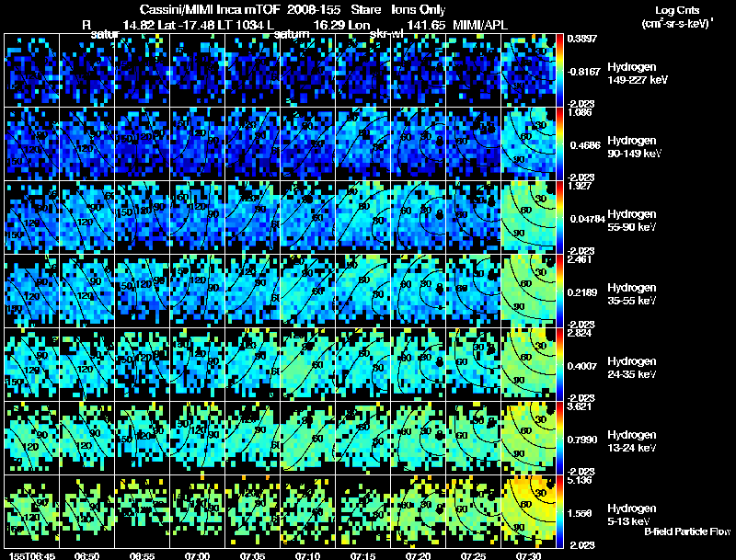Click the '0.2189' colorbar value
Viewport: 736px width, 560px height.
pos(583,292)
